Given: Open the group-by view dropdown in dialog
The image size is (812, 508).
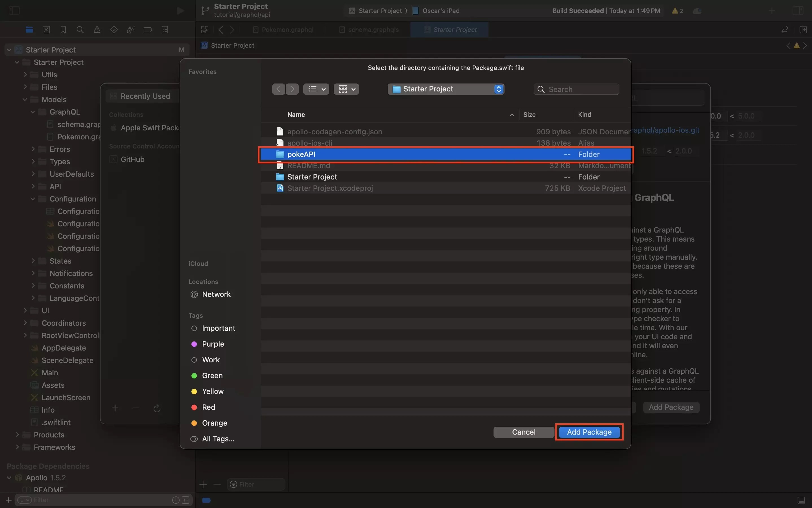Looking at the screenshot, I should click(x=346, y=89).
